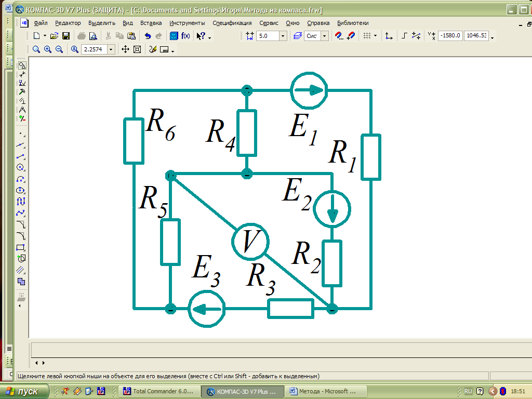Click the X coordinate field showing -1580.0
532x399 pixels.
(x=450, y=36)
